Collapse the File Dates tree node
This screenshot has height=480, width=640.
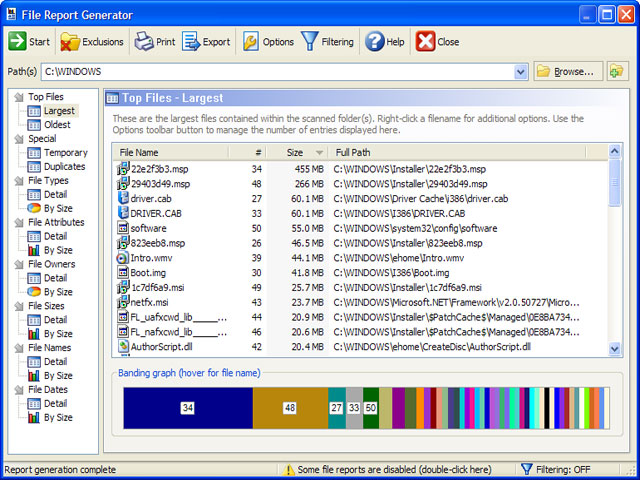19,390
